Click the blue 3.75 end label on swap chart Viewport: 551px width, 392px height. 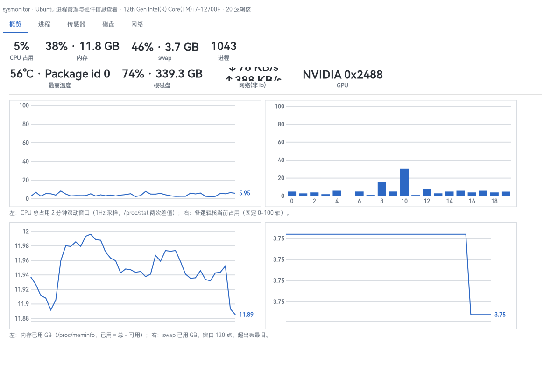click(500, 315)
